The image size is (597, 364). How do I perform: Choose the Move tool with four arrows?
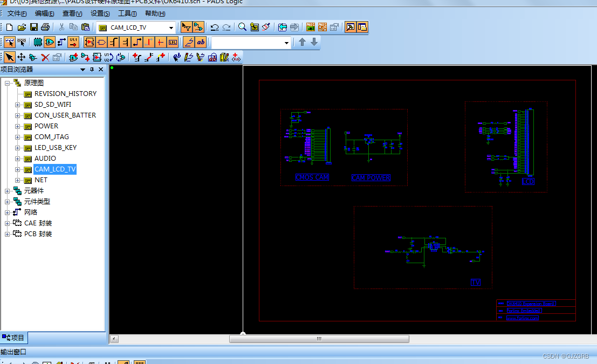(x=22, y=57)
